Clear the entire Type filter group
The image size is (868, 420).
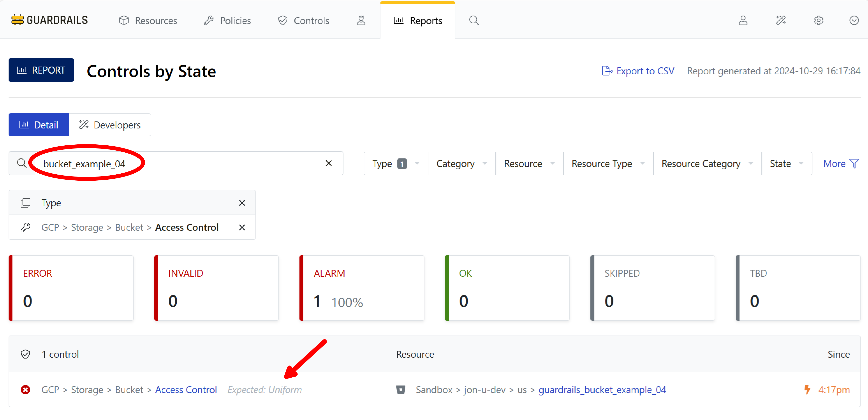pos(242,203)
